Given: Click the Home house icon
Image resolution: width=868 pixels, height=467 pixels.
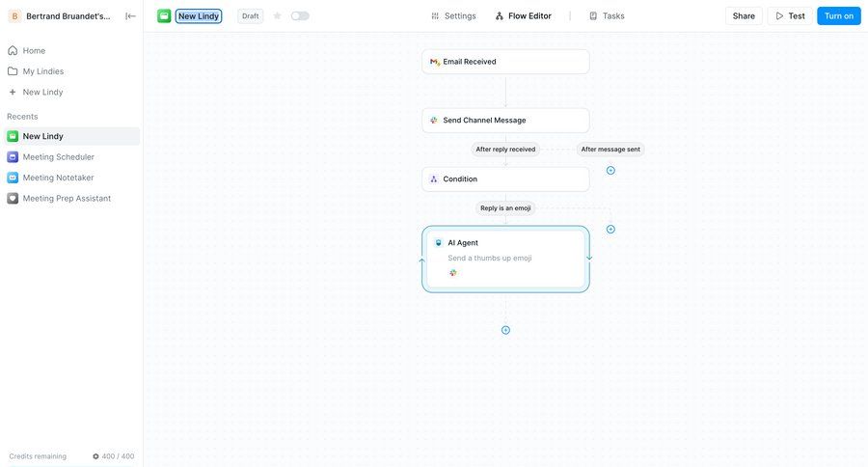Looking at the screenshot, I should pos(13,50).
